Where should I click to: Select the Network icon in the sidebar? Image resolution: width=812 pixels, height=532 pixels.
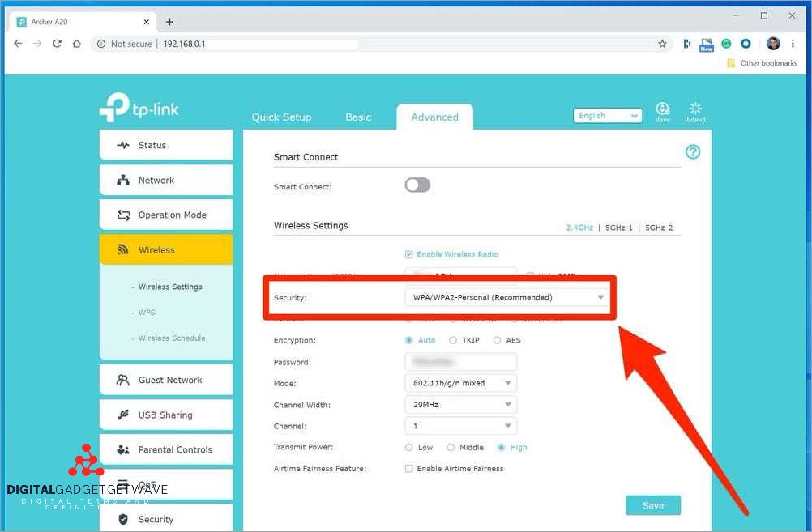124,180
